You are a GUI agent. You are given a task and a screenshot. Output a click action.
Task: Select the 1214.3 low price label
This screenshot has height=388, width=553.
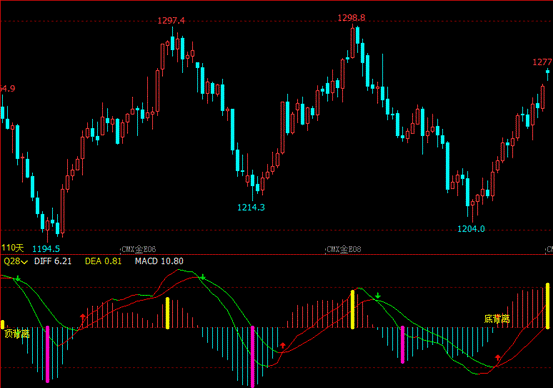251,207
